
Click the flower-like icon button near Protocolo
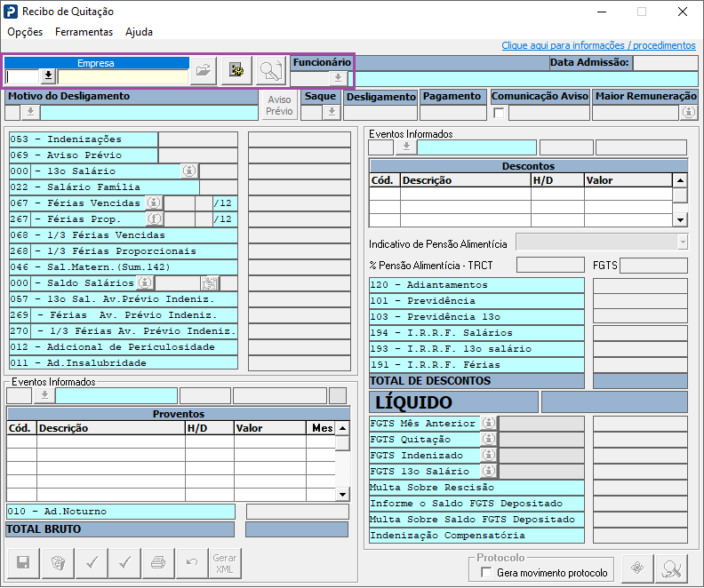[637, 568]
